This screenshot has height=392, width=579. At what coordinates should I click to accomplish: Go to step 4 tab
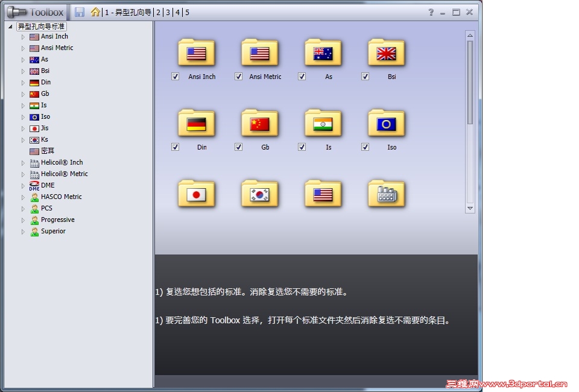pyautogui.click(x=177, y=13)
